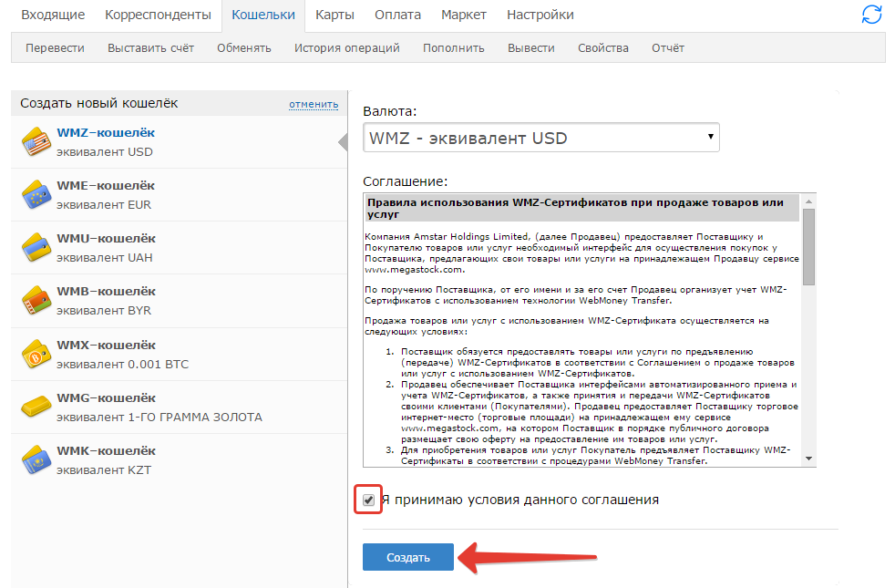Viewport: 895px width, 588px height.
Task: Uncheck the accept agreement terms checkbox
Action: [x=369, y=500]
